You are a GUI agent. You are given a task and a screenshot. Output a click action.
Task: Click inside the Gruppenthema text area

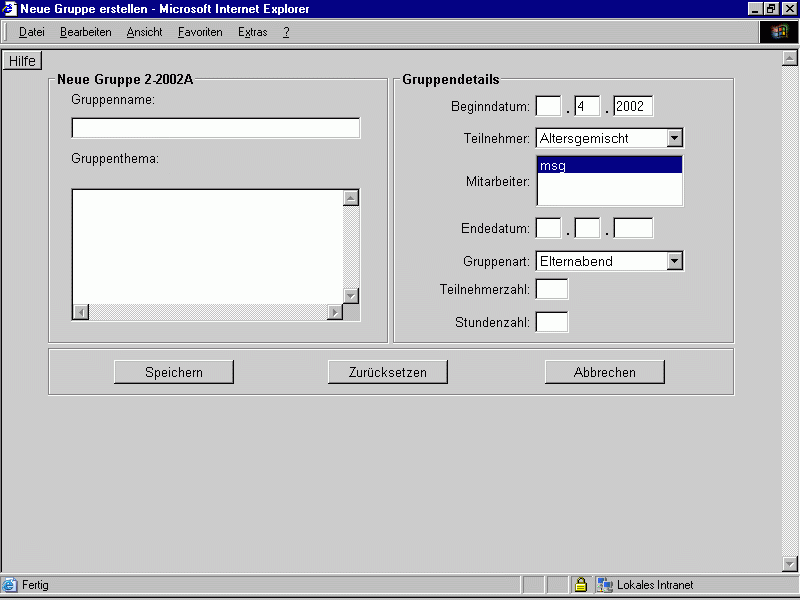coord(206,246)
